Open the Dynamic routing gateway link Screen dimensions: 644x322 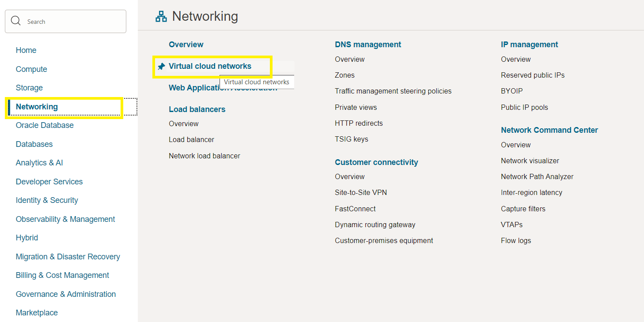(375, 225)
